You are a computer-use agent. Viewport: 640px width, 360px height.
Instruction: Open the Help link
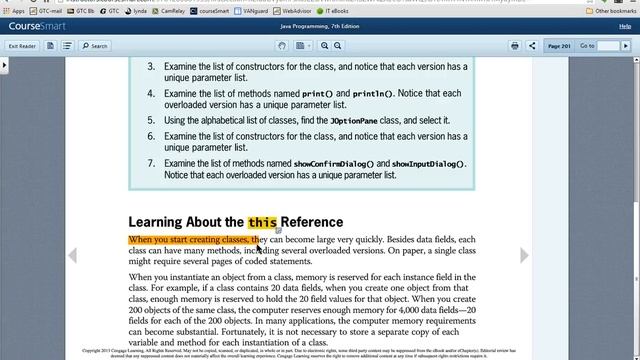point(625,27)
